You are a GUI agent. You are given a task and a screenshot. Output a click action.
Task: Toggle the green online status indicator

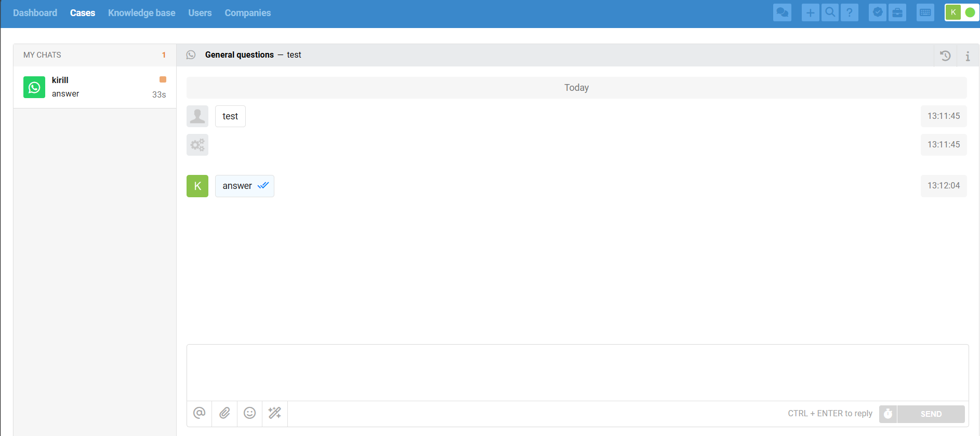tap(970, 12)
